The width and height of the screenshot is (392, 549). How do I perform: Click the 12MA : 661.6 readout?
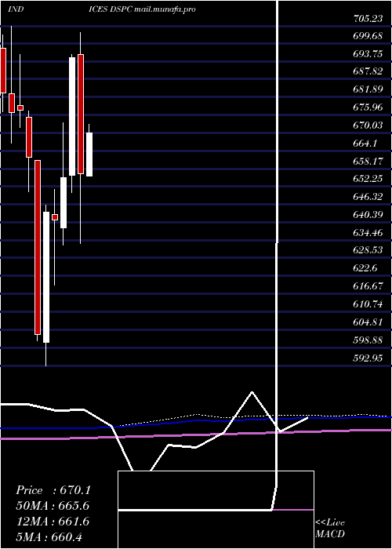(53, 522)
